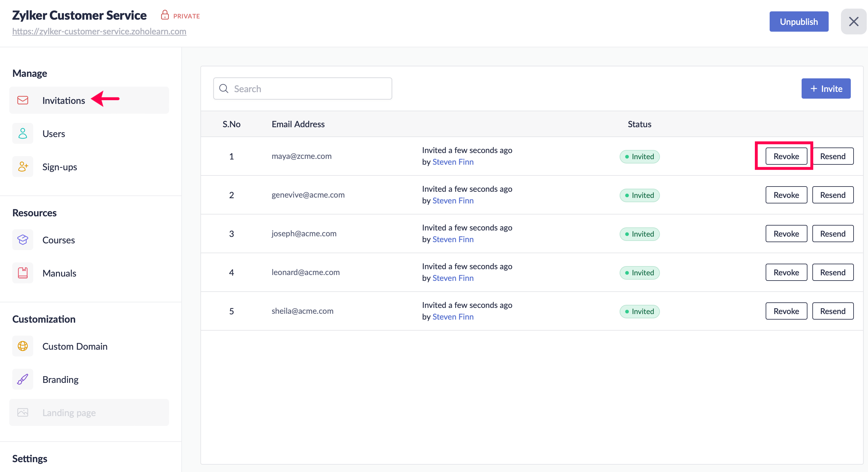Click the Landing page image icon
Image resolution: width=868 pixels, height=472 pixels.
(x=22, y=412)
